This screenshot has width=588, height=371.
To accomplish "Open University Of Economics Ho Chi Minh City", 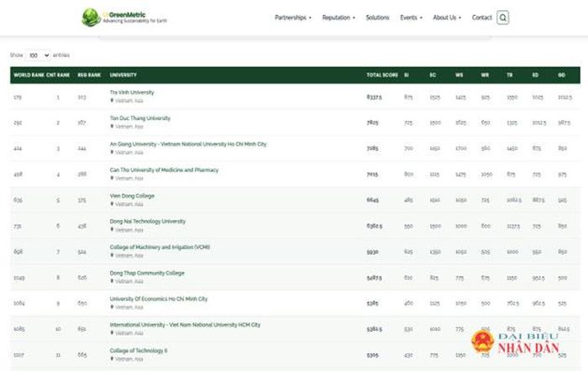I will pos(159,299).
